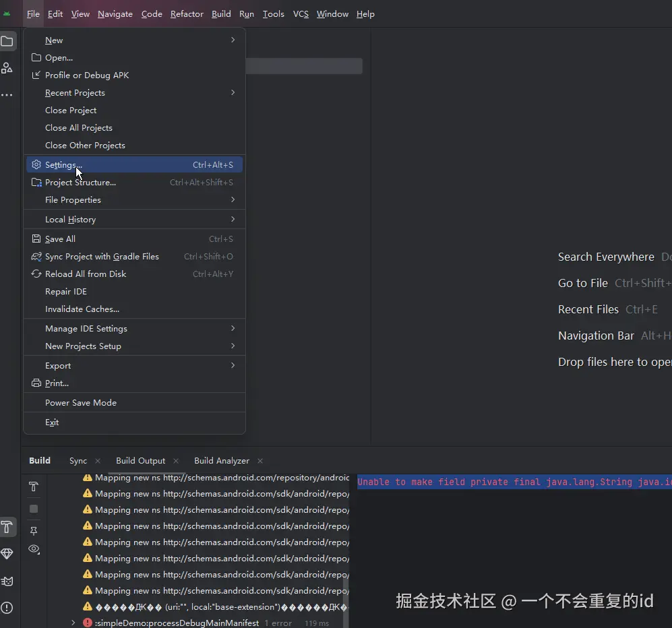Select Close All Projects
Screen dimensions: 672x628
coord(135,127)
